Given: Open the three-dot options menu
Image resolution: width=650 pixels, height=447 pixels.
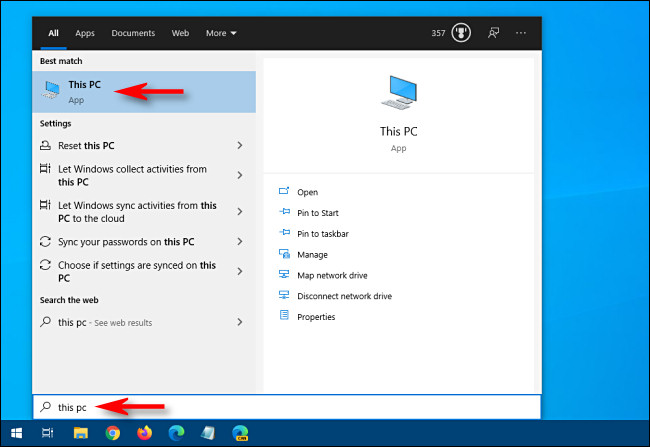Looking at the screenshot, I should click(521, 33).
